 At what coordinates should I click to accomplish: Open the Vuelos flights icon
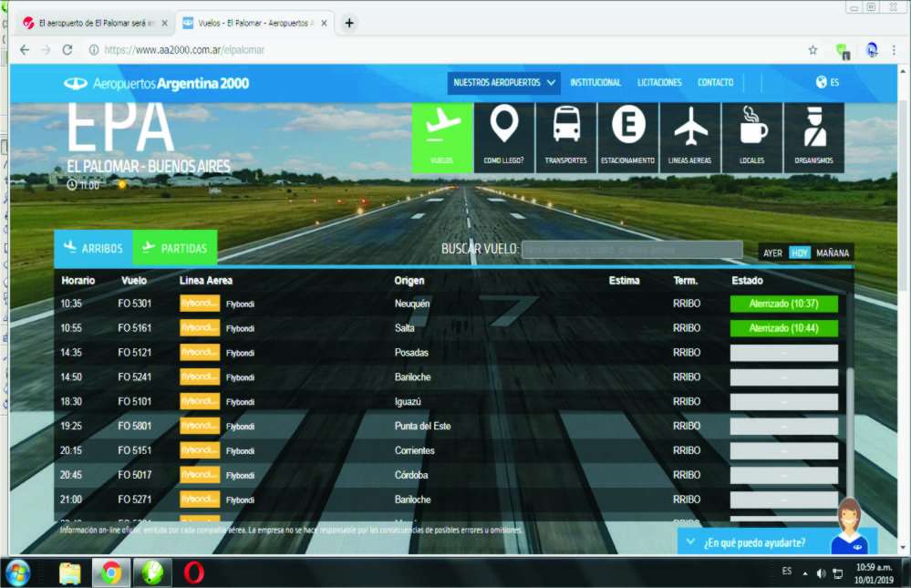point(442,137)
